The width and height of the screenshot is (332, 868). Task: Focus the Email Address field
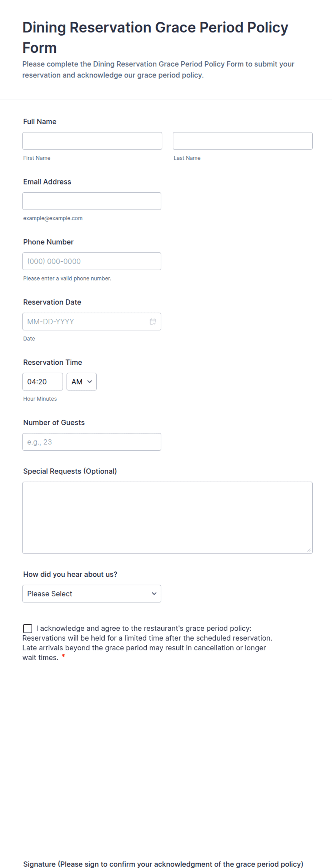click(x=92, y=201)
